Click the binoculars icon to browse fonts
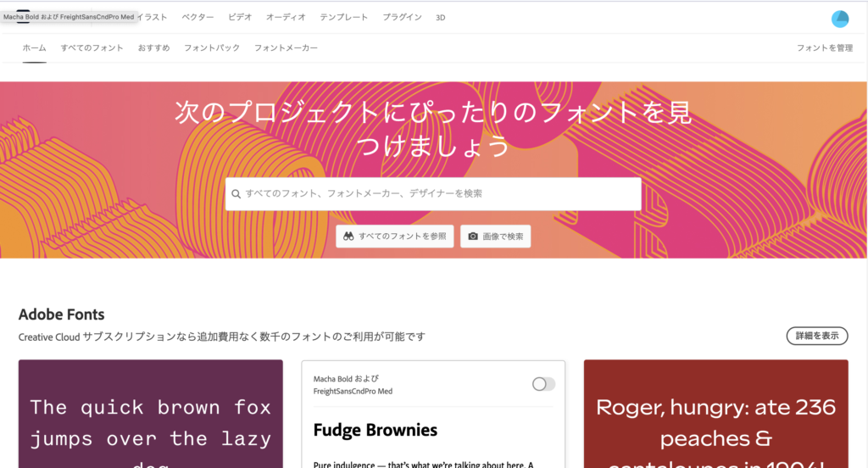The width and height of the screenshot is (868, 468). (x=348, y=237)
